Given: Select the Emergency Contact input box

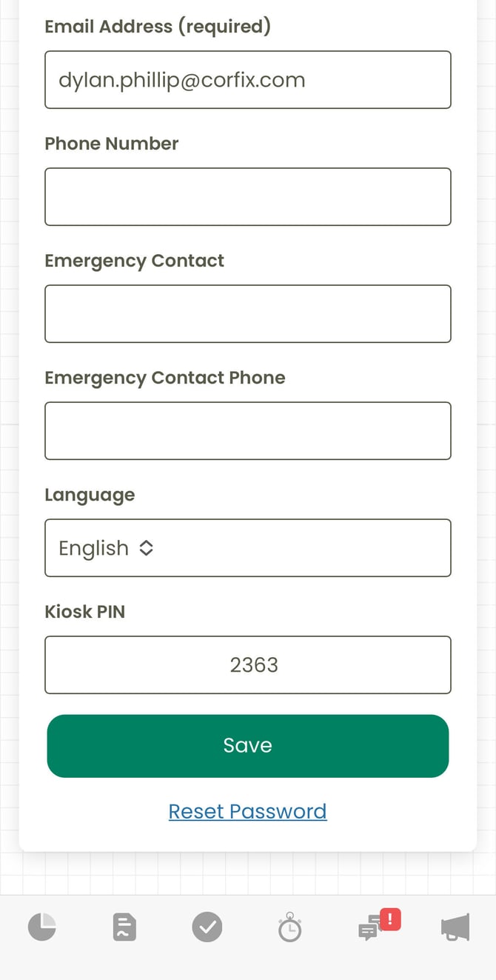Looking at the screenshot, I should coord(247,314).
